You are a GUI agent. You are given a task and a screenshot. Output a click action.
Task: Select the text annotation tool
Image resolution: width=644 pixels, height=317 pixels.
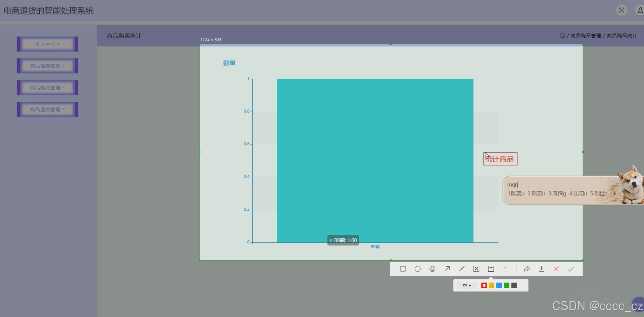pyautogui.click(x=491, y=269)
